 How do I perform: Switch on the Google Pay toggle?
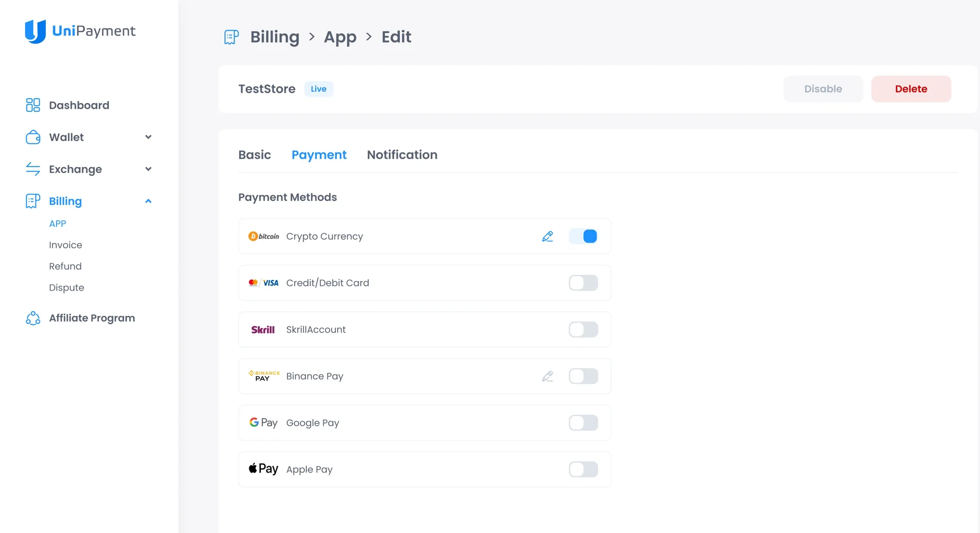point(583,423)
